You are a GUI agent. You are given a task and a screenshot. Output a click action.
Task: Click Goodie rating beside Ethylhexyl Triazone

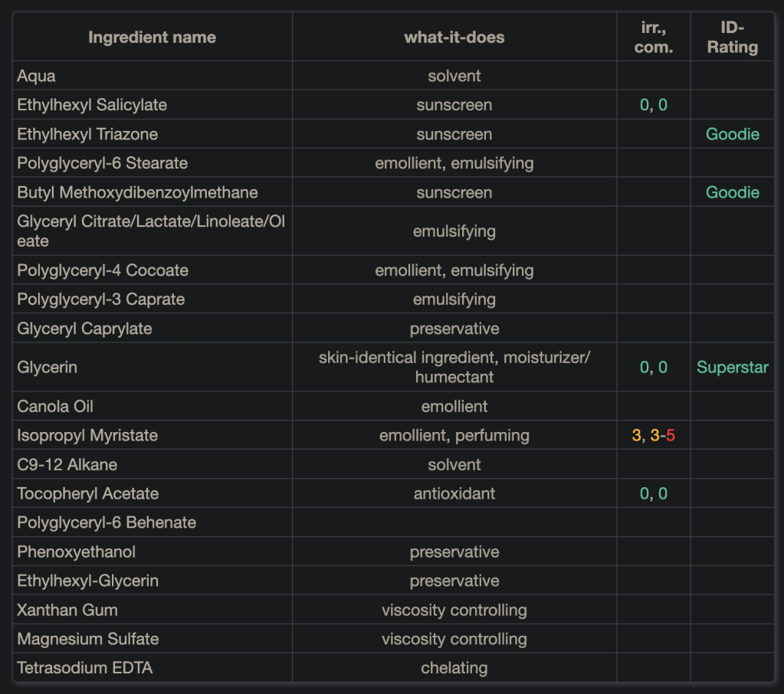732,134
